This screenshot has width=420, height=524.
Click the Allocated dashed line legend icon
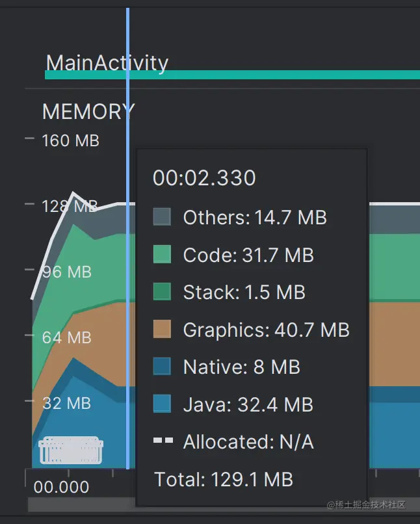(x=163, y=441)
